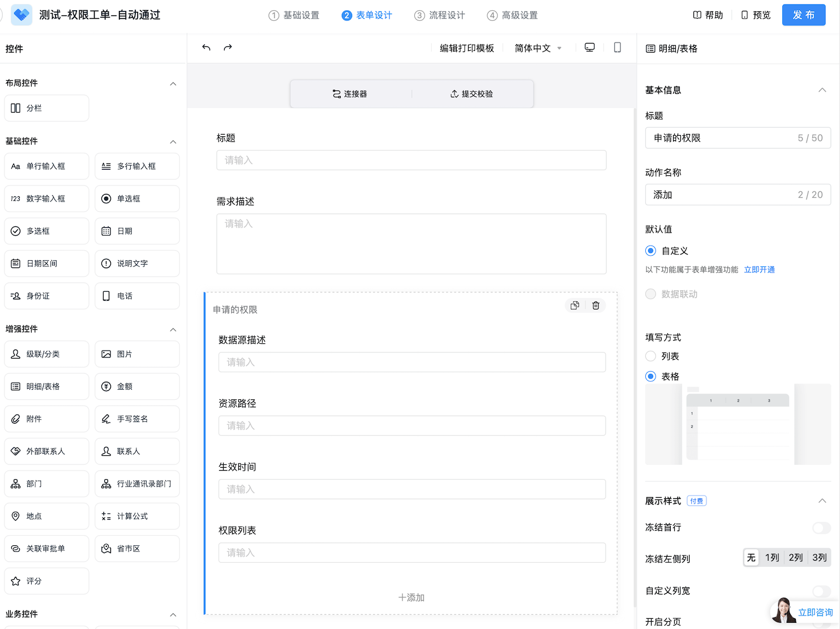Click the 发布 publish button
The image size is (840, 629).
(803, 15)
